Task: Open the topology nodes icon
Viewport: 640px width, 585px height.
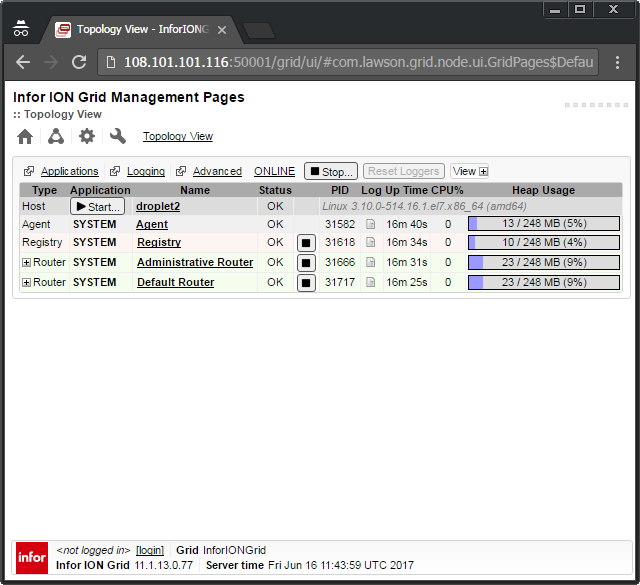Action: tap(56, 136)
